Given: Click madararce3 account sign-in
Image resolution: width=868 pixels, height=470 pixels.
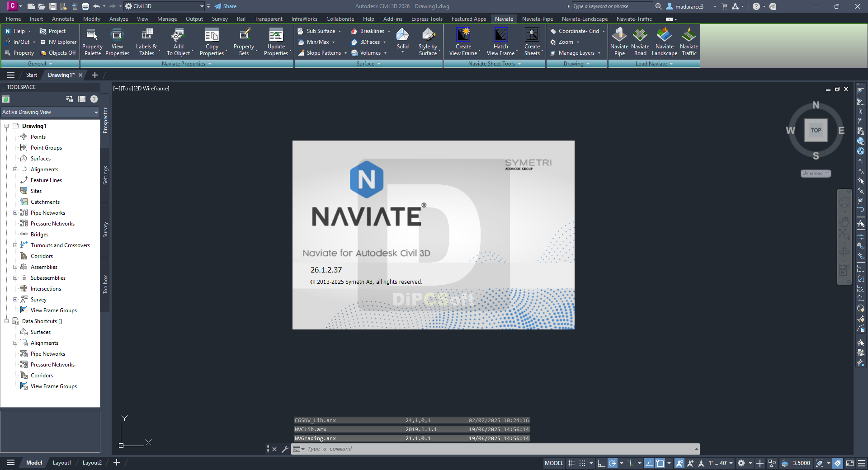Looking at the screenshot, I should (x=685, y=6).
